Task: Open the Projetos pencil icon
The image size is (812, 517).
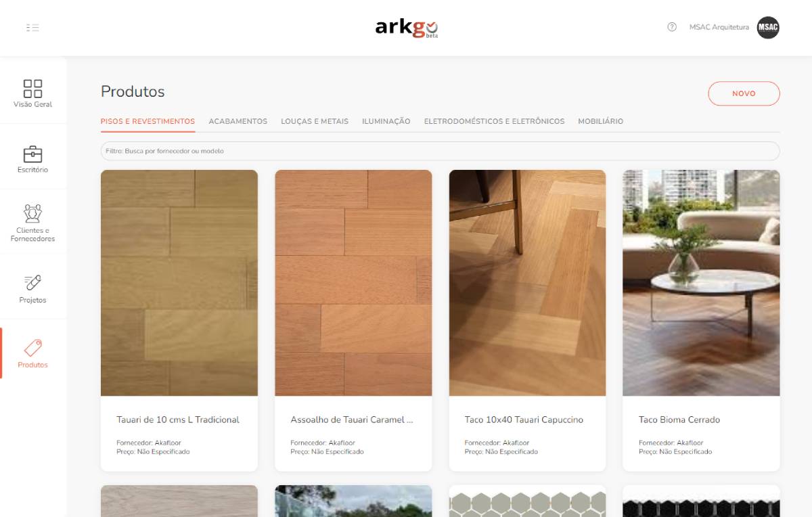Action: 32,283
